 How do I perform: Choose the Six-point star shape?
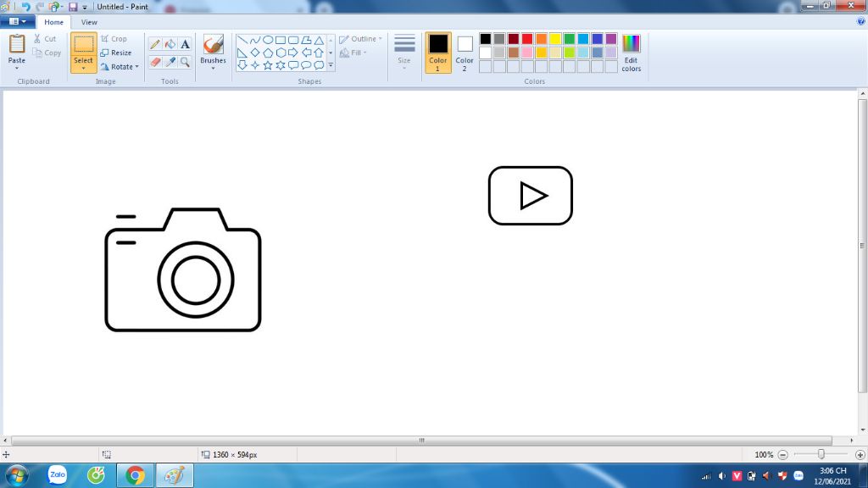pyautogui.click(x=281, y=65)
